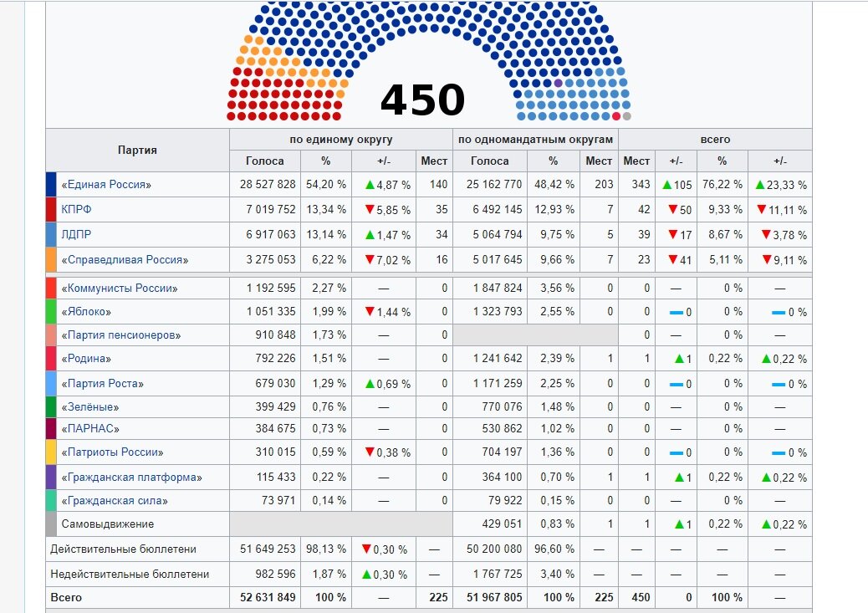Click green up arrow in Родина seats change

(x=679, y=358)
